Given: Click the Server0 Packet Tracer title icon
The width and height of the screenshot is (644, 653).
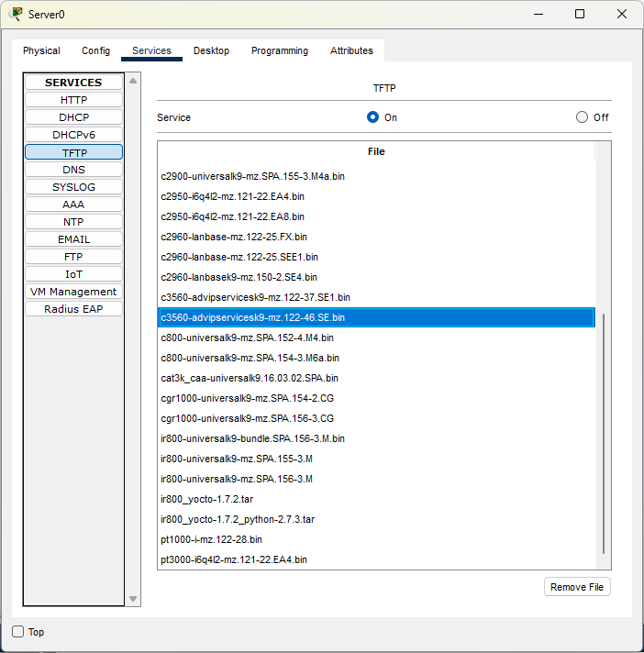Looking at the screenshot, I should (x=16, y=14).
